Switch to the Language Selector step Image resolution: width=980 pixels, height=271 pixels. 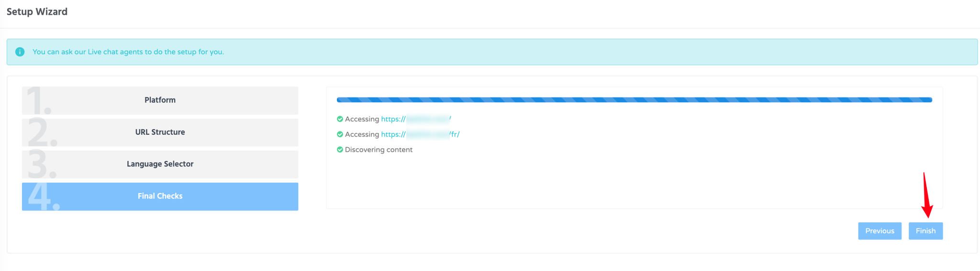[160, 164]
